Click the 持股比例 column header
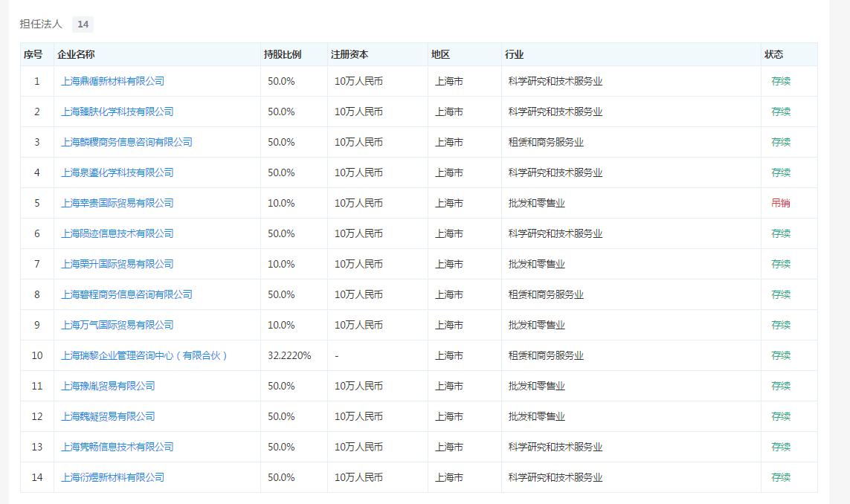This screenshot has height=504, width=850. tap(282, 54)
